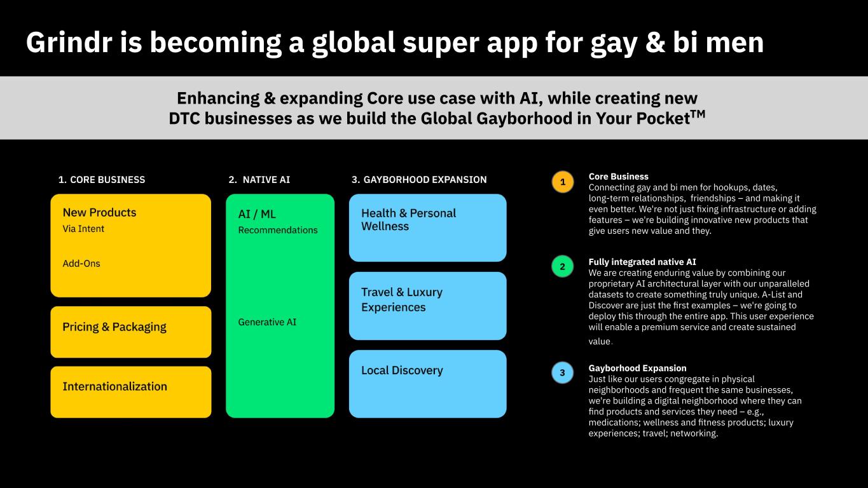The height and width of the screenshot is (488, 868).
Task: Select the 'Pricing & Packaging' card
Action: (x=131, y=332)
